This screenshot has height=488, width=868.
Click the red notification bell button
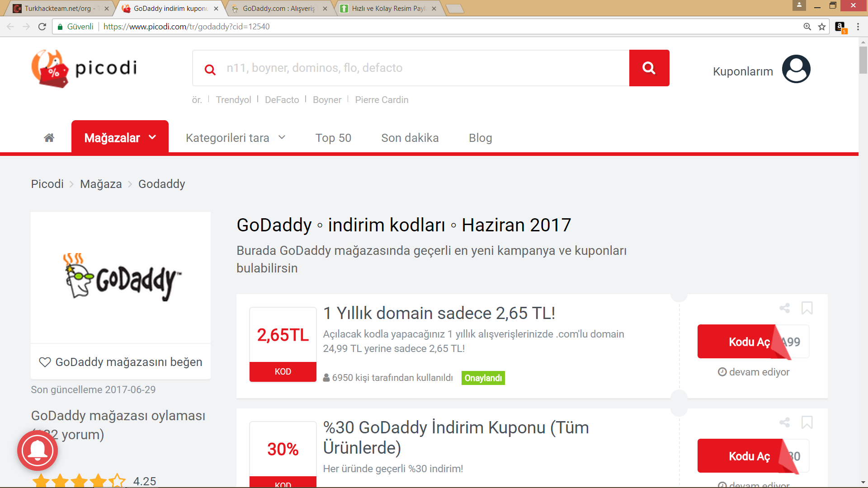(x=38, y=450)
